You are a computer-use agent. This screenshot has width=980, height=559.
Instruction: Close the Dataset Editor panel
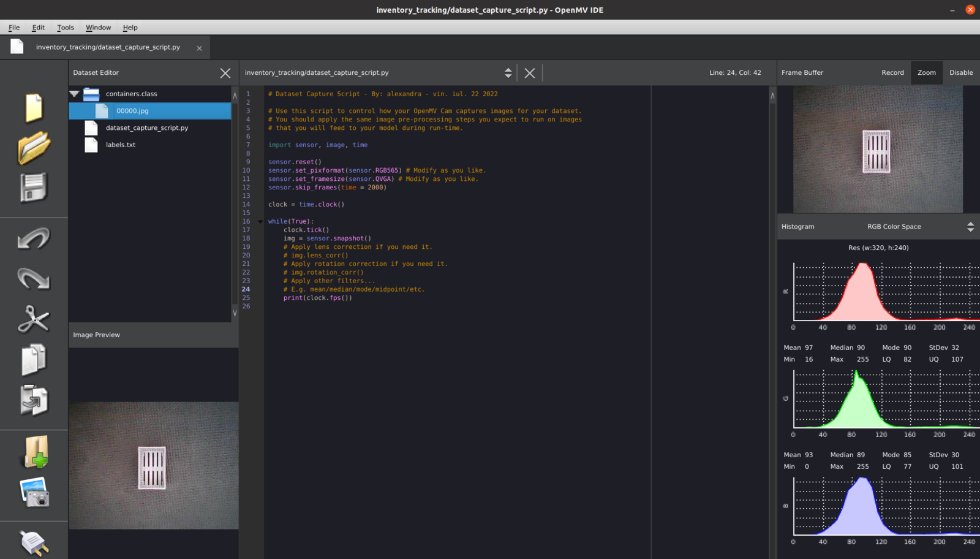[225, 73]
